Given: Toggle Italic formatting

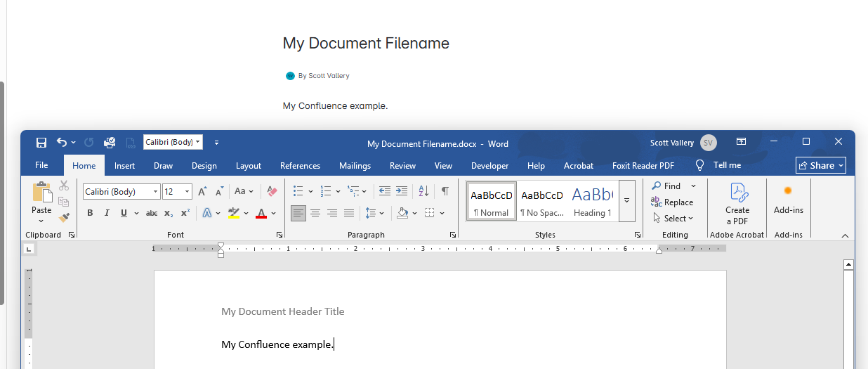Looking at the screenshot, I should pos(107,213).
